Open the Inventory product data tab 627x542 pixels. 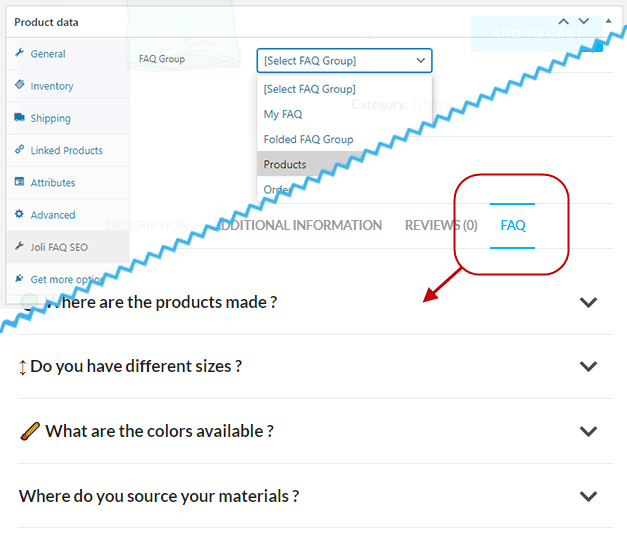[68, 86]
